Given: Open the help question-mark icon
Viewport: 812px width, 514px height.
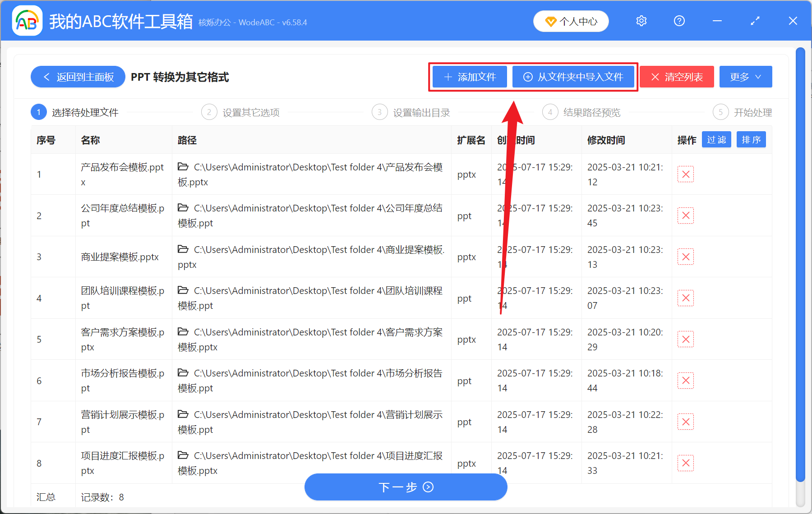Looking at the screenshot, I should (679, 21).
